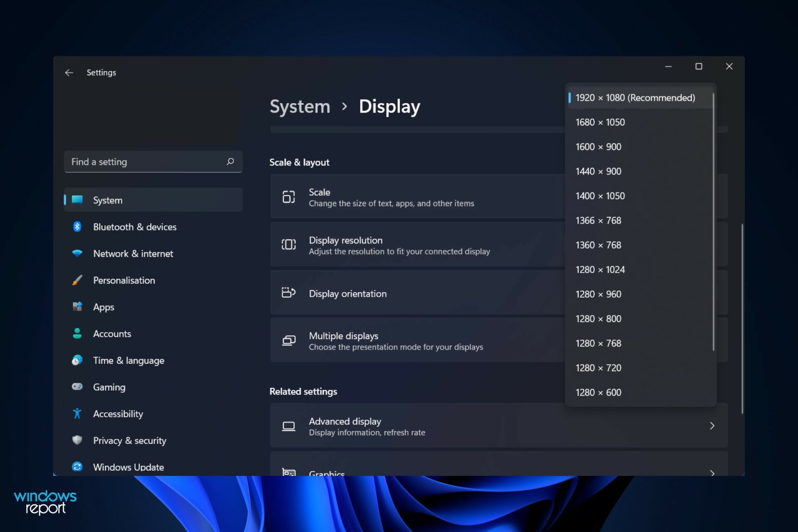
Task: Click the back arrow icon in Settings
Action: click(69, 73)
